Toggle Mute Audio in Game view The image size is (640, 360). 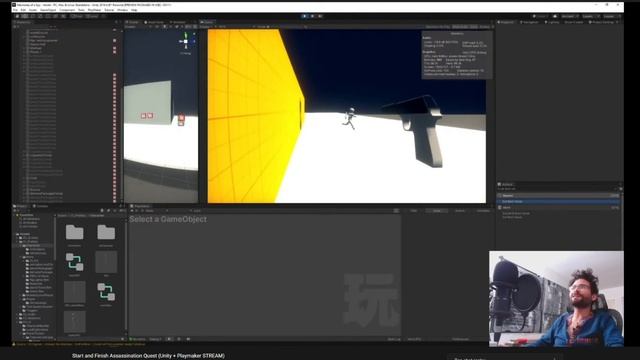(x=460, y=27)
